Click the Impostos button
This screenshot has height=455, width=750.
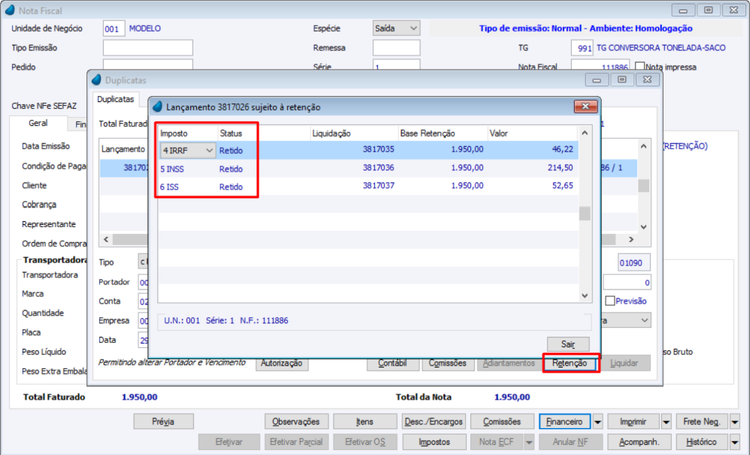[x=434, y=442]
